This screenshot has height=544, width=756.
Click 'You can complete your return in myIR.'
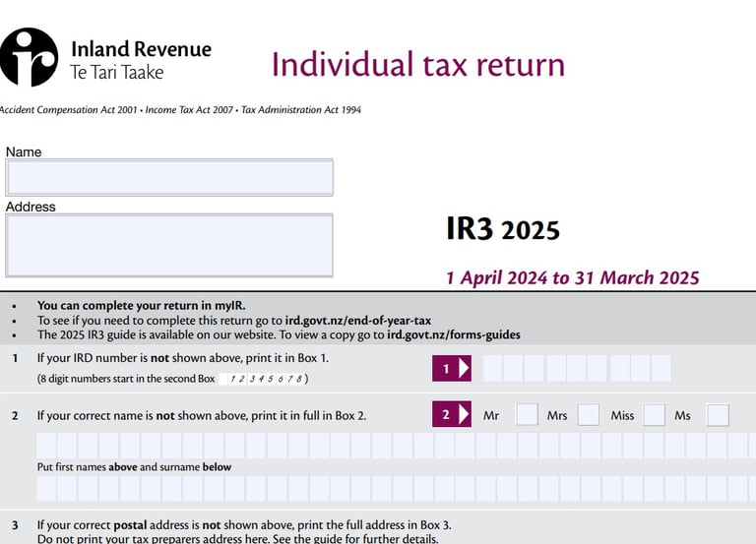point(142,306)
